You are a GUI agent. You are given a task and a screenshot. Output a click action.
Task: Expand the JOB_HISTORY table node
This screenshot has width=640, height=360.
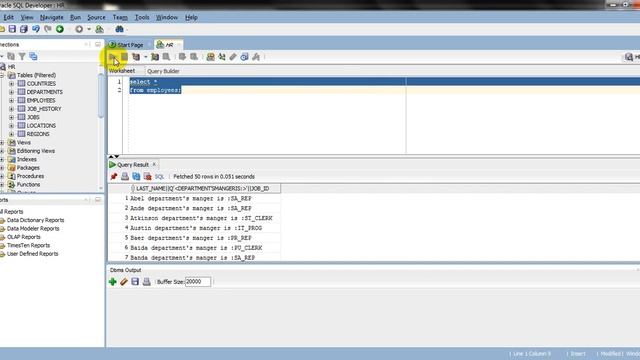11,109
